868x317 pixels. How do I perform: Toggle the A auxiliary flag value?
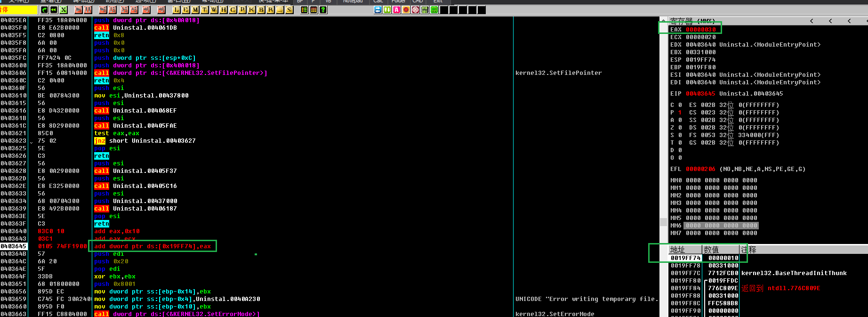680,120
